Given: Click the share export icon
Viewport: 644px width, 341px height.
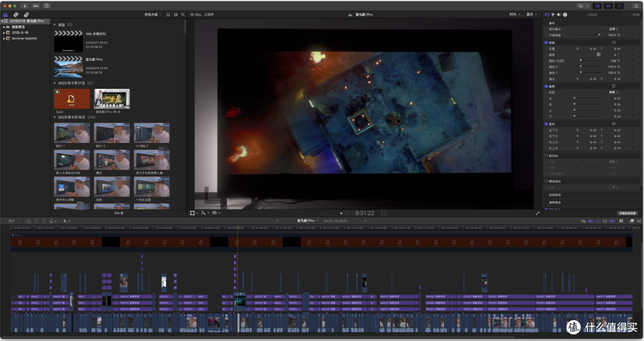Looking at the screenshot, I should click(636, 6).
